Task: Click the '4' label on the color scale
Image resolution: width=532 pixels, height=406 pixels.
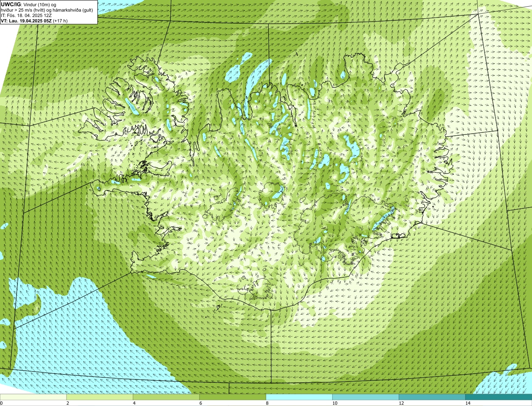Action: point(134,403)
